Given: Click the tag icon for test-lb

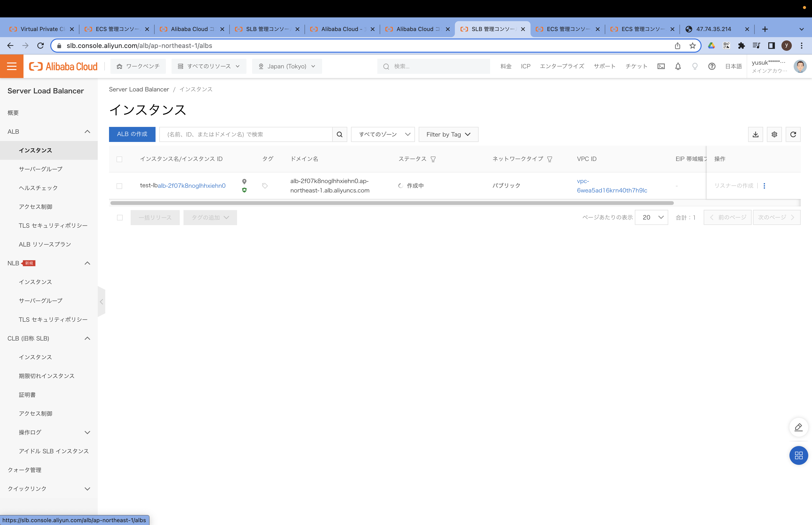Looking at the screenshot, I should tap(265, 186).
